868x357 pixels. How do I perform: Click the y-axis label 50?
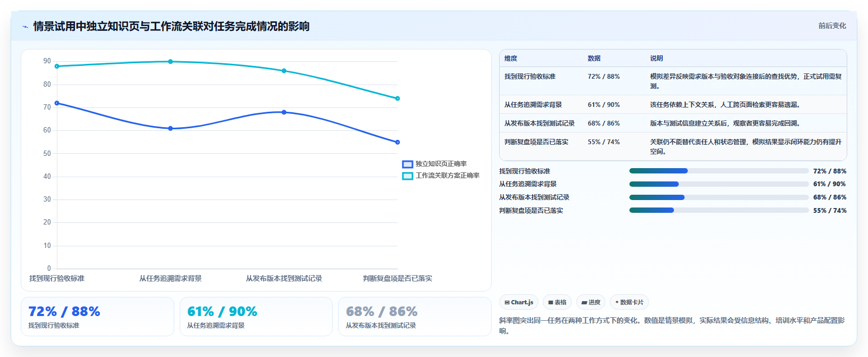pyautogui.click(x=47, y=153)
